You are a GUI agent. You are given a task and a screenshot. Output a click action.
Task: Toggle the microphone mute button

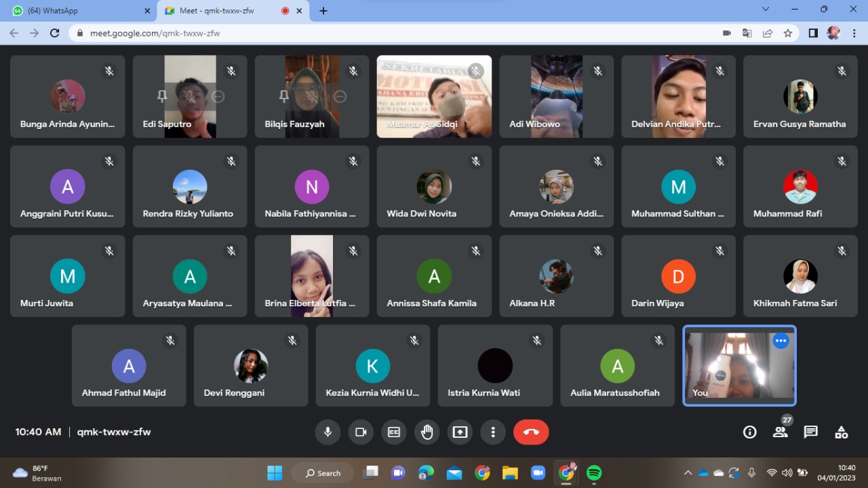[x=328, y=432]
